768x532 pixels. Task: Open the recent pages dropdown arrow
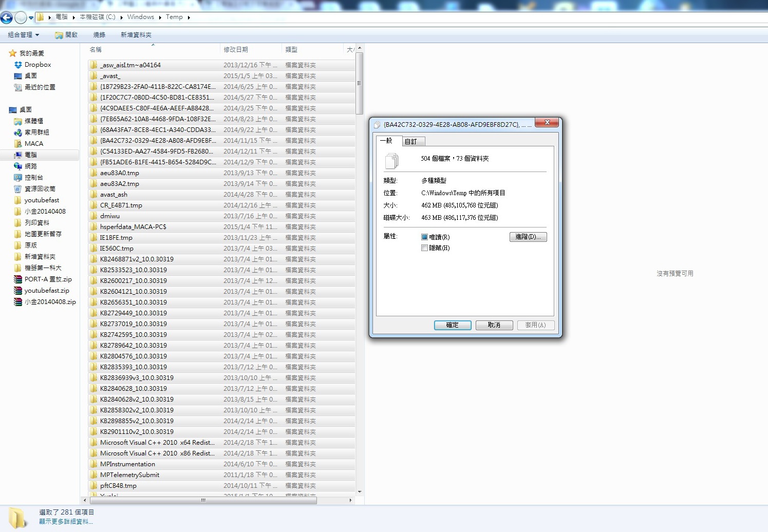[x=31, y=17]
